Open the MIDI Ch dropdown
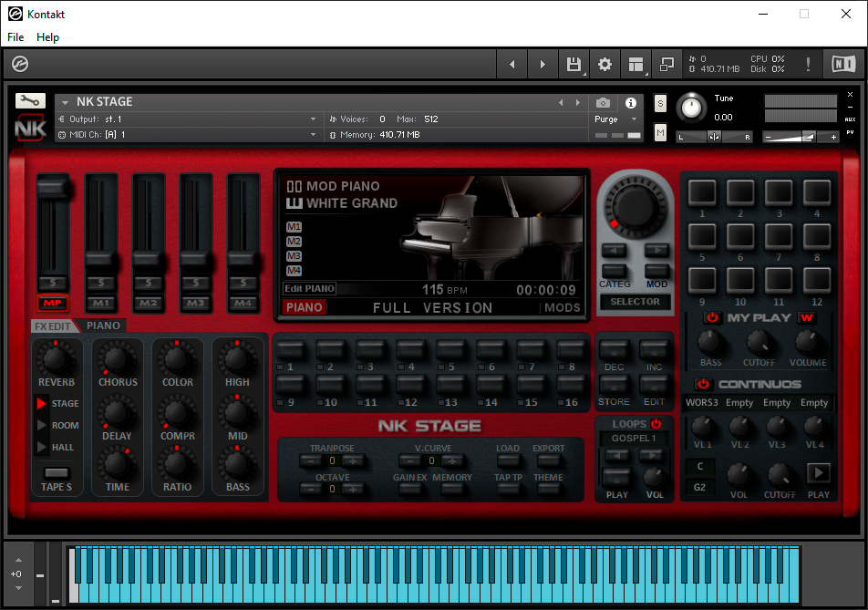Viewport: 868px width, 610px height. [x=188, y=135]
